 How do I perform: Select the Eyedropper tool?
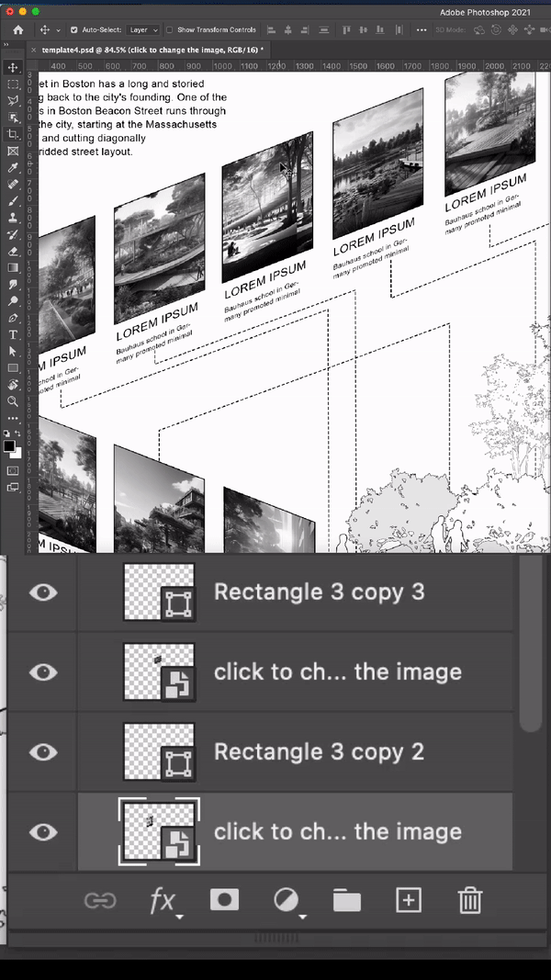point(13,168)
